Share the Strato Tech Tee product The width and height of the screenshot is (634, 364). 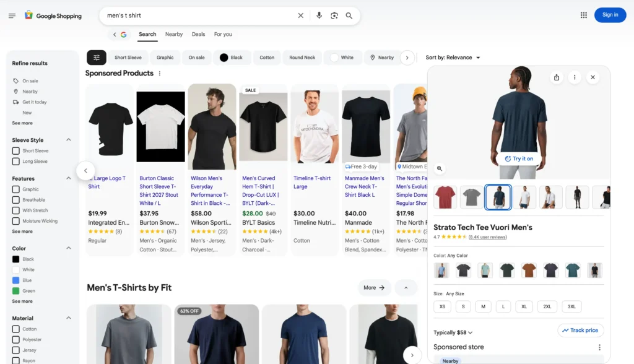[557, 77]
